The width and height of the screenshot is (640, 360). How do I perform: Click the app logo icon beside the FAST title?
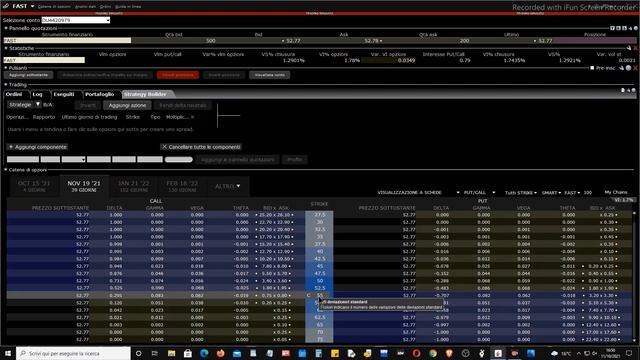(x=5, y=6)
